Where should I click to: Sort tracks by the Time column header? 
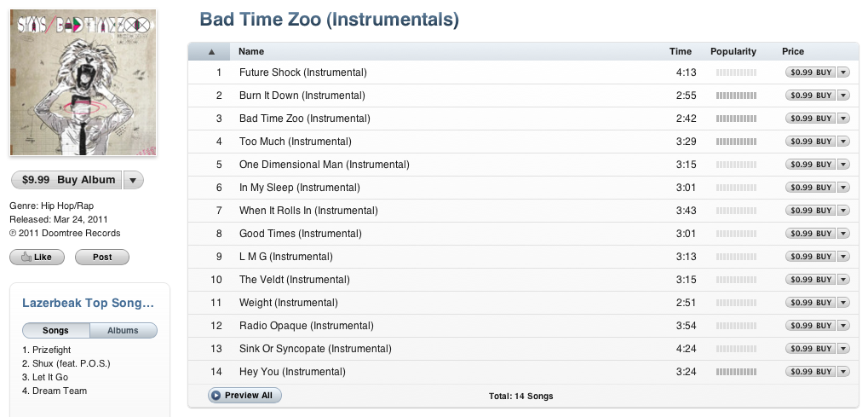point(681,51)
